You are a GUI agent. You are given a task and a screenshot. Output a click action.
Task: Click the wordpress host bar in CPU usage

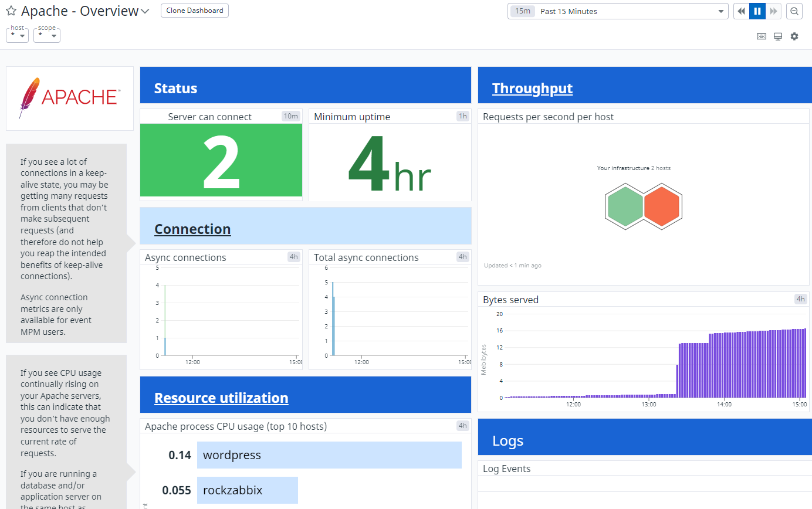pos(329,455)
